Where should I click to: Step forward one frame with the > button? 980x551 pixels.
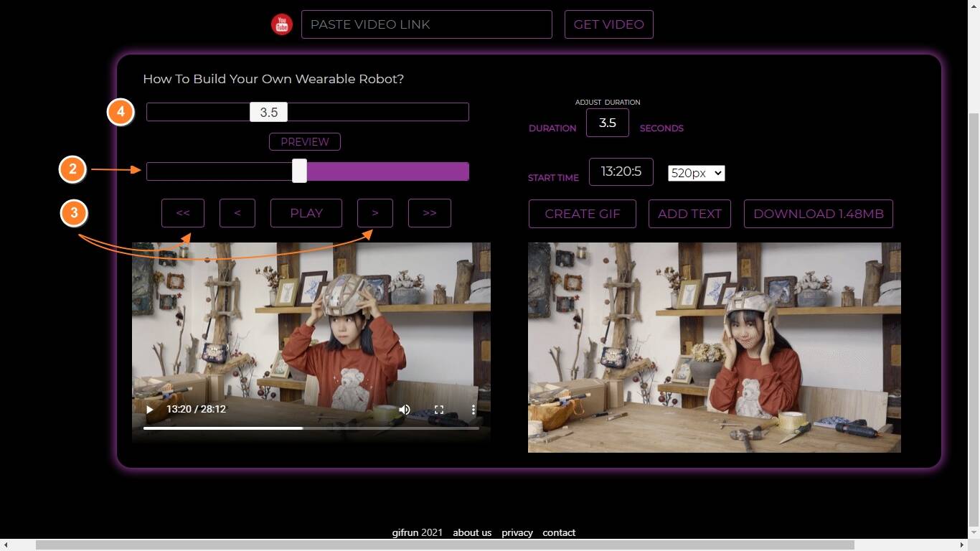click(374, 212)
